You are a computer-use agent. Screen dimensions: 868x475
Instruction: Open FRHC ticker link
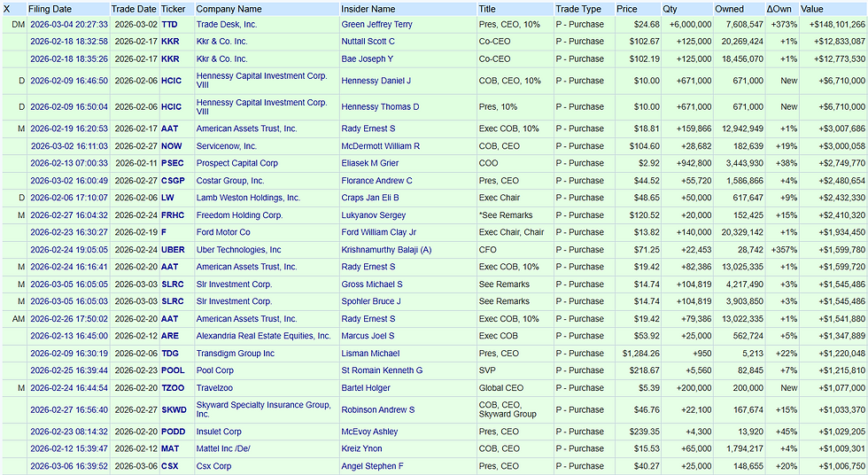[173, 215]
